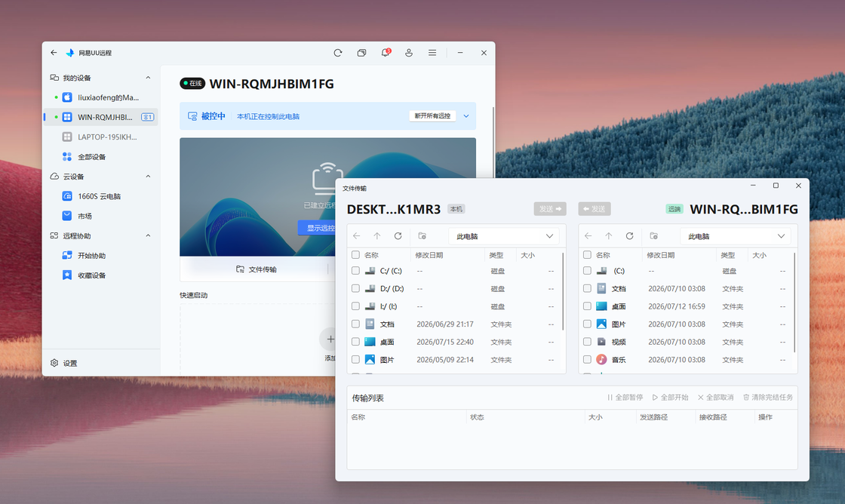Click local D:/ (D:) drive icon
Screen dimensions: 845x504
(370, 288)
